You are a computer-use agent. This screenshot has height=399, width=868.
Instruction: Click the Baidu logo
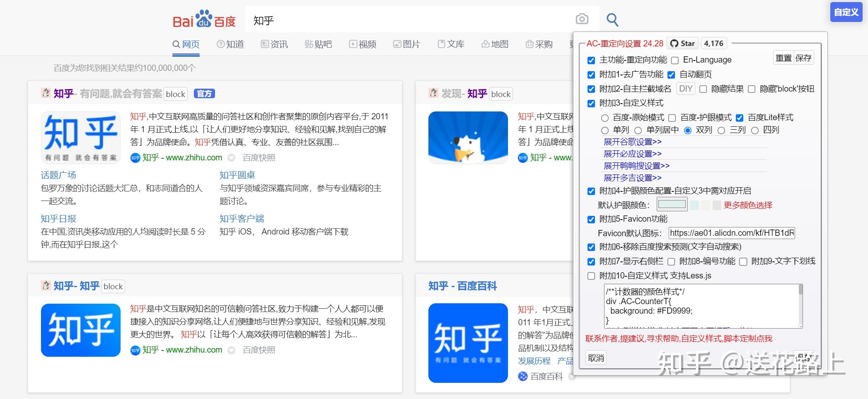pyautogui.click(x=204, y=19)
